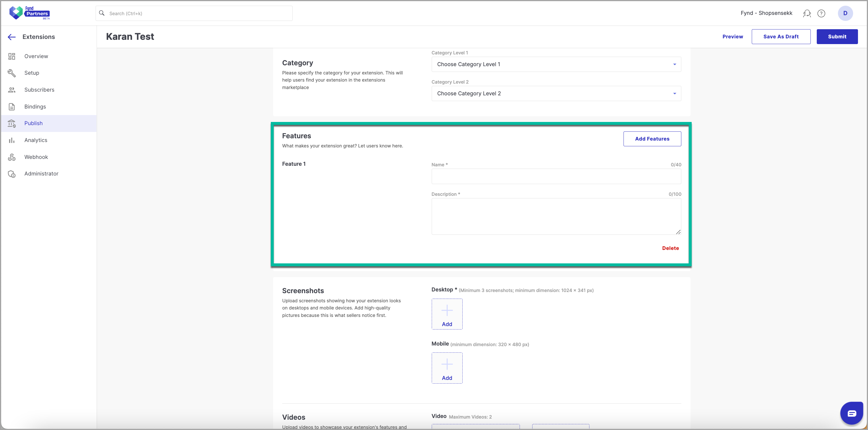
Task: Click the Category section heading
Action: pyautogui.click(x=297, y=63)
